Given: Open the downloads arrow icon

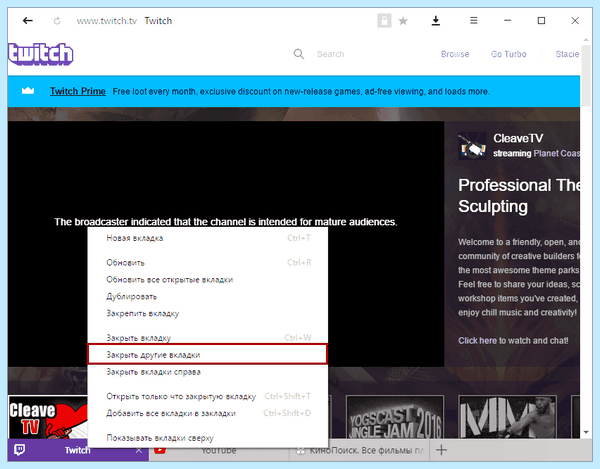Looking at the screenshot, I should click(x=435, y=21).
